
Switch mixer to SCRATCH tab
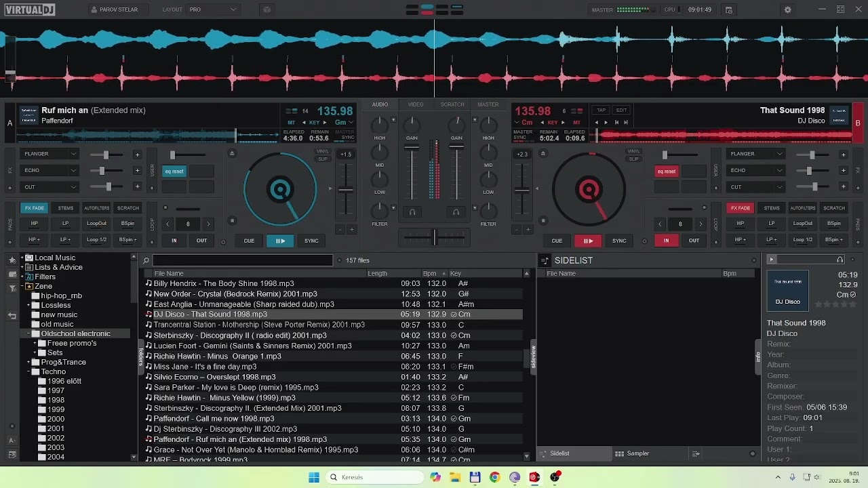pyautogui.click(x=452, y=104)
